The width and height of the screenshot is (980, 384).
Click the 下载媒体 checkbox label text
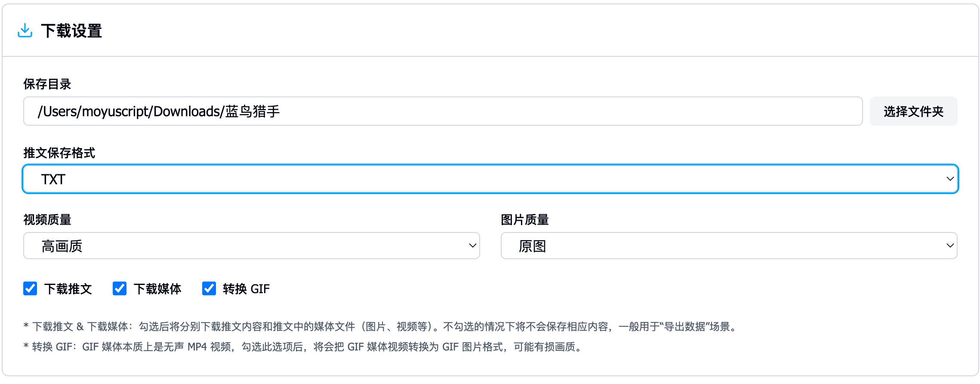157,289
